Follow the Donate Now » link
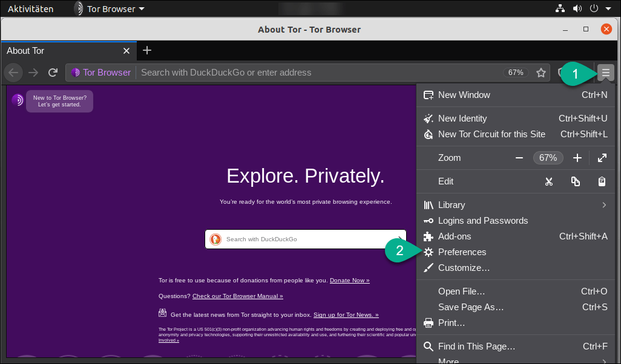 [x=350, y=280]
